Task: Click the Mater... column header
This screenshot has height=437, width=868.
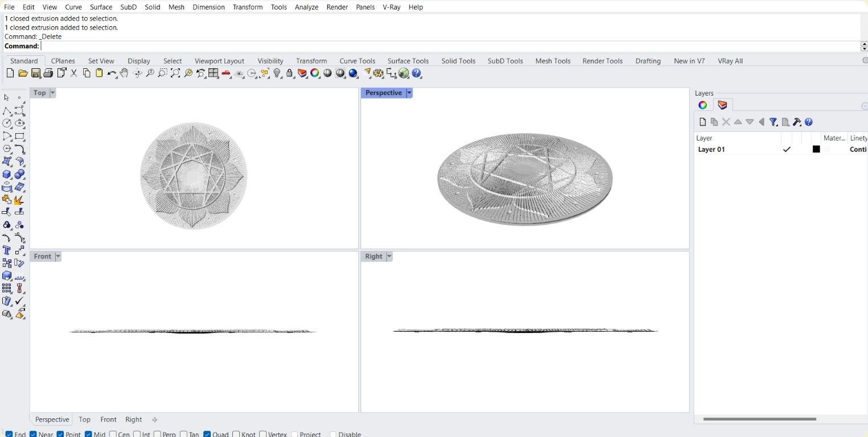Action: tap(834, 138)
